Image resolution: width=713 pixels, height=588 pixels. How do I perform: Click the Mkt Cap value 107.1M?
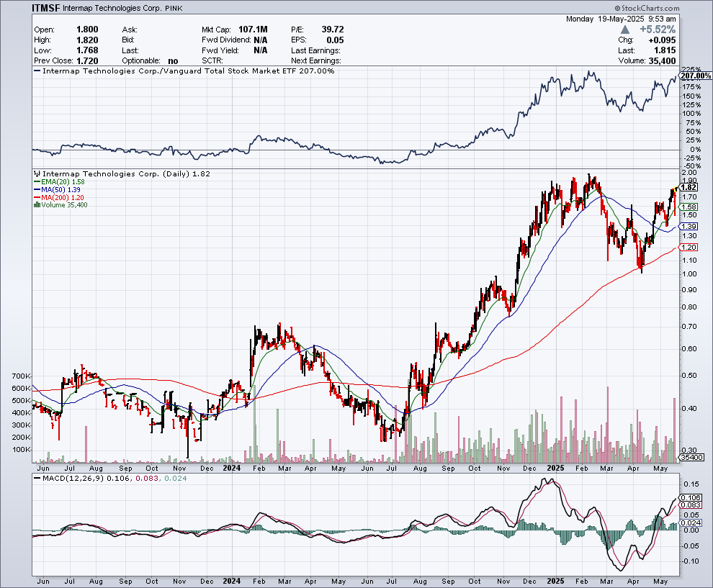(253, 30)
